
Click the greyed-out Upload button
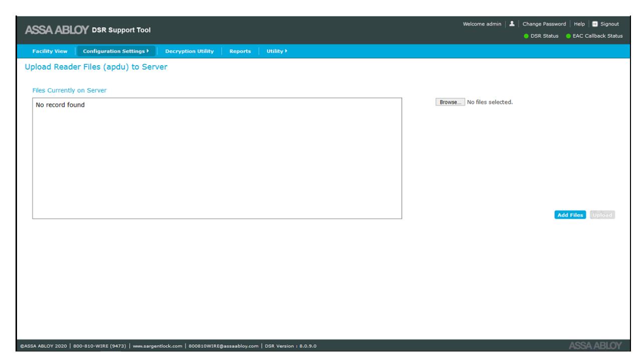coord(602,215)
